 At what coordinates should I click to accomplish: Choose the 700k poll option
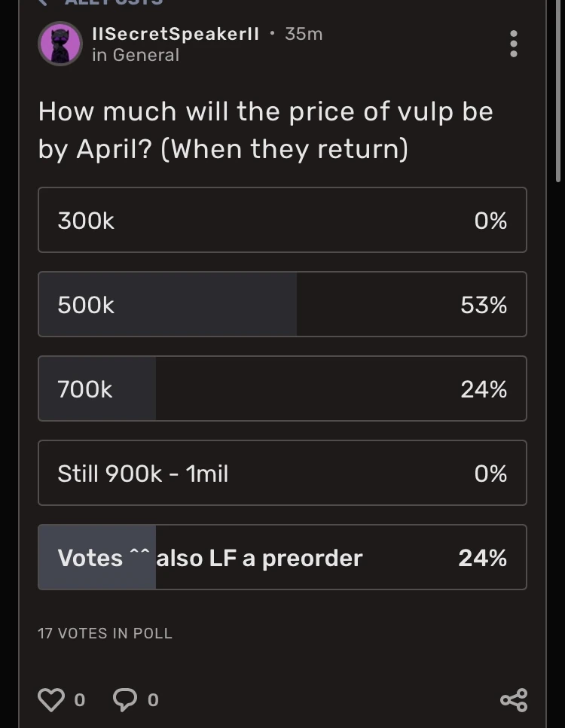[x=282, y=389]
